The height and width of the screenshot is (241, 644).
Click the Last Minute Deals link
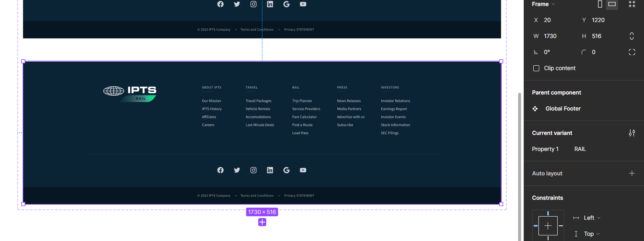[x=260, y=125]
